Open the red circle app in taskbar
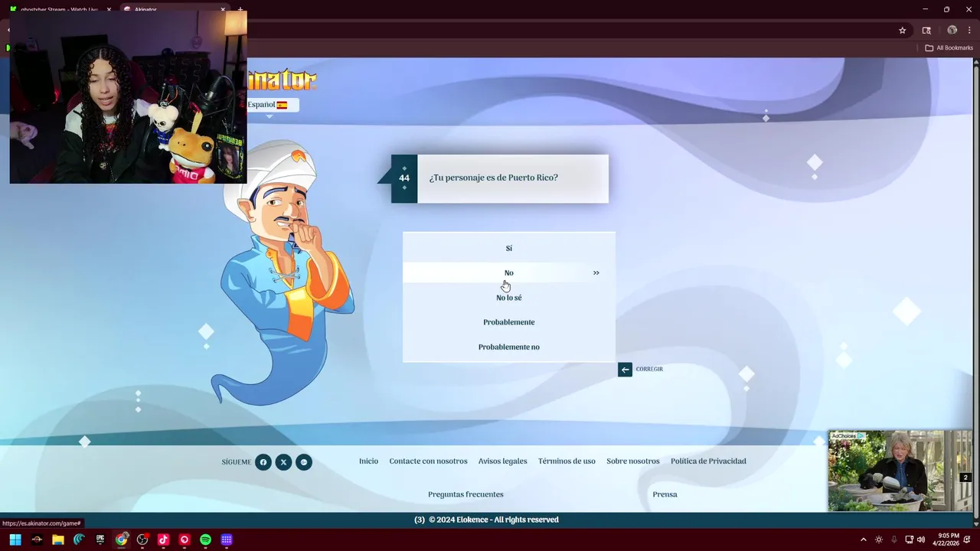 click(185, 540)
